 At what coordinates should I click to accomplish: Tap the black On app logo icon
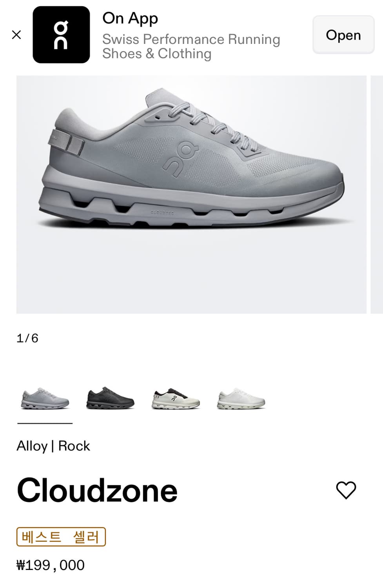[x=61, y=34]
